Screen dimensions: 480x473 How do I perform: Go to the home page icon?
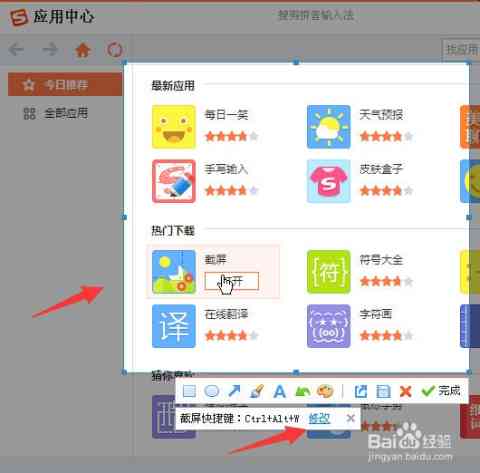pos(83,50)
